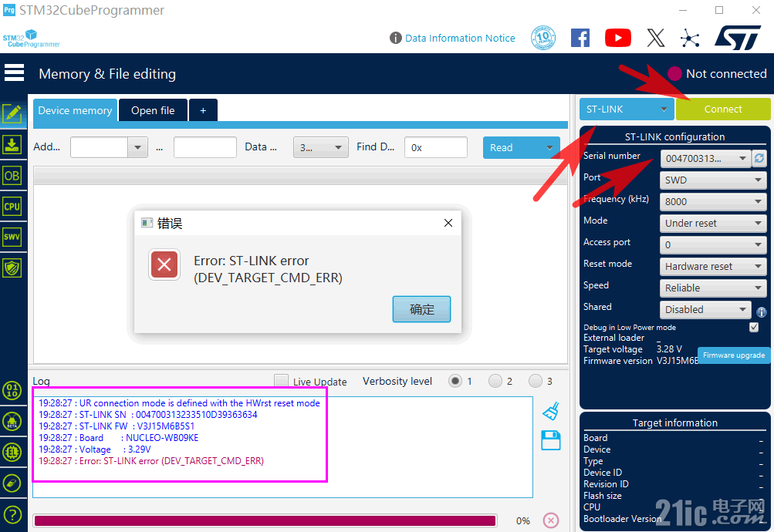Open the Port SWD dropdown

pos(713,180)
